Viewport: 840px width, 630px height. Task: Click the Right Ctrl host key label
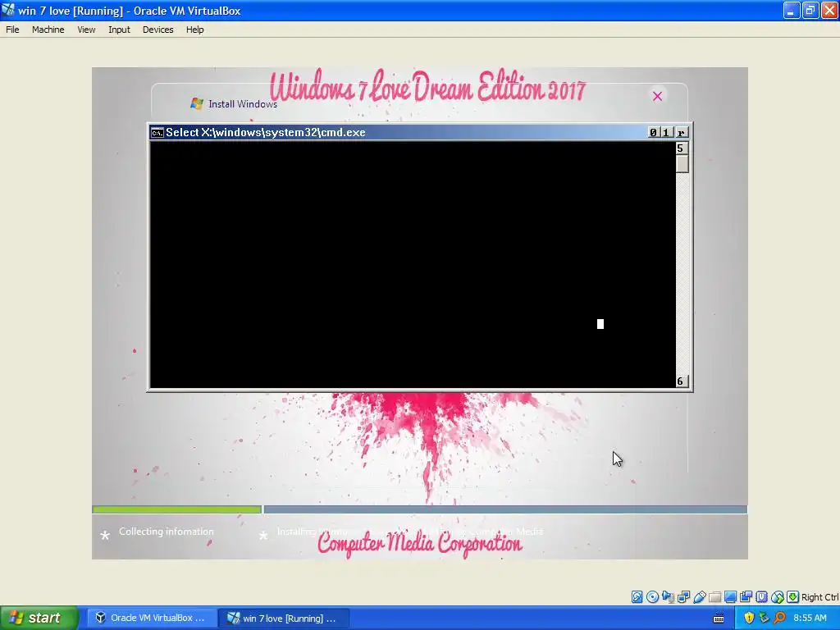click(819, 597)
